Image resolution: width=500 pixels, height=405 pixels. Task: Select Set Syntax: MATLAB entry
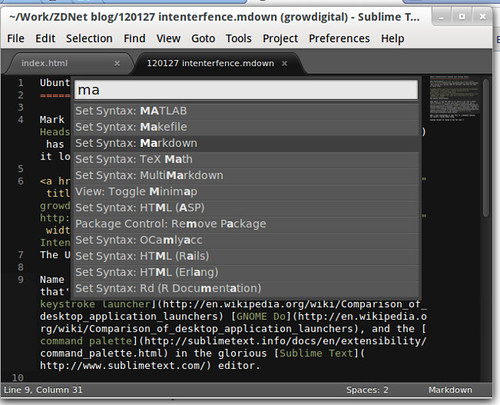tap(246, 111)
